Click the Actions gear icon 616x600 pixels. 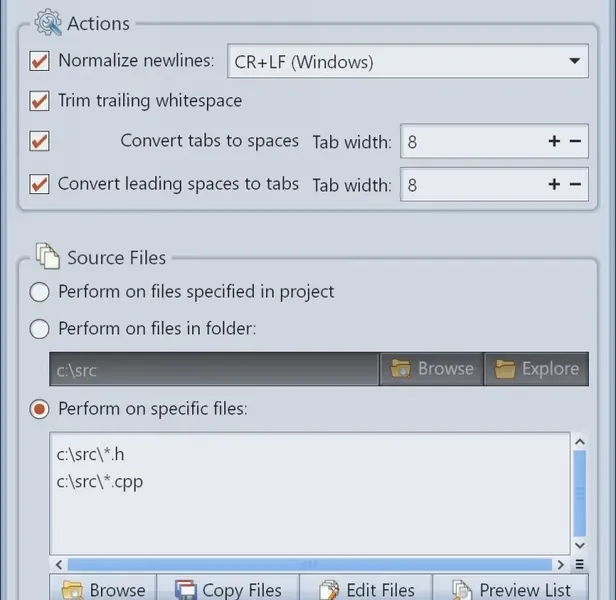48,22
